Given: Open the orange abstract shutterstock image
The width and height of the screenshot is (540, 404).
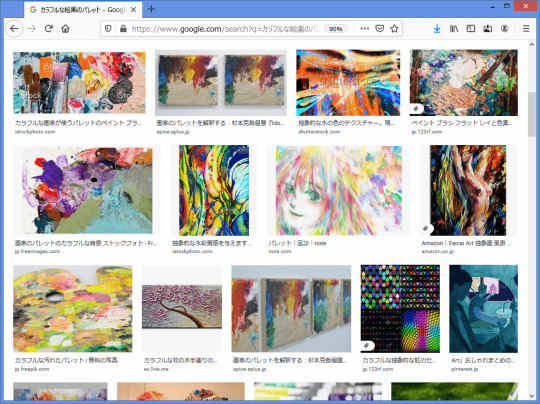Looking at the screenshot, I should (x=348, y=83).
